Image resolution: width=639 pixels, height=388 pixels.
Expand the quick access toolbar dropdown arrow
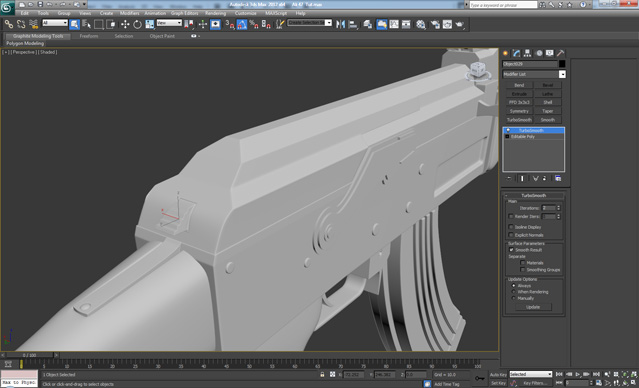tap(84, 4)
